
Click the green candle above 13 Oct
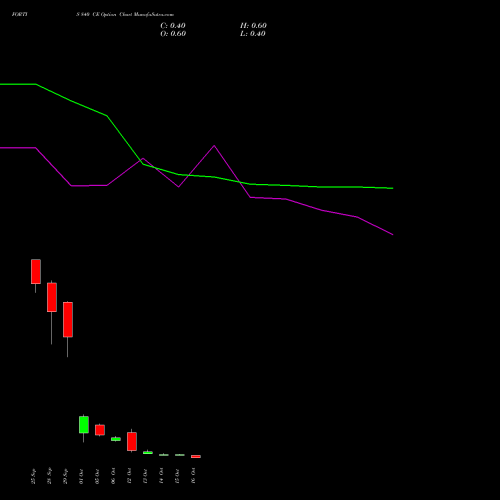pyautogui.click(x=148, y=452)
